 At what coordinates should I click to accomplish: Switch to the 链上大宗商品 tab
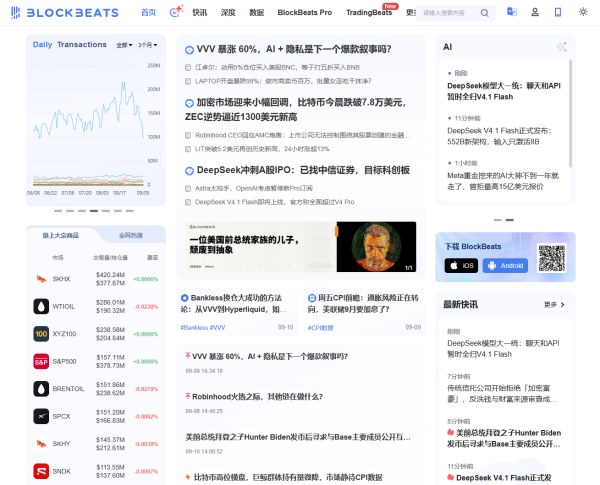(x=60, y=235)
